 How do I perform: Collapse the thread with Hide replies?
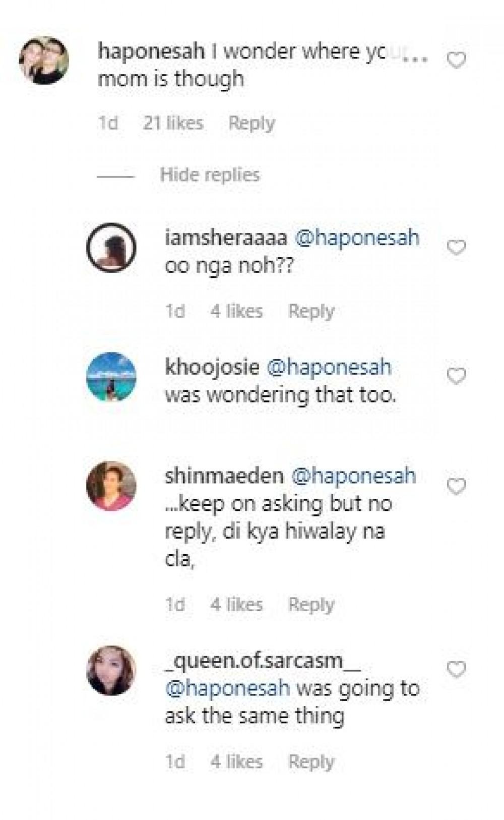(210, 175)
